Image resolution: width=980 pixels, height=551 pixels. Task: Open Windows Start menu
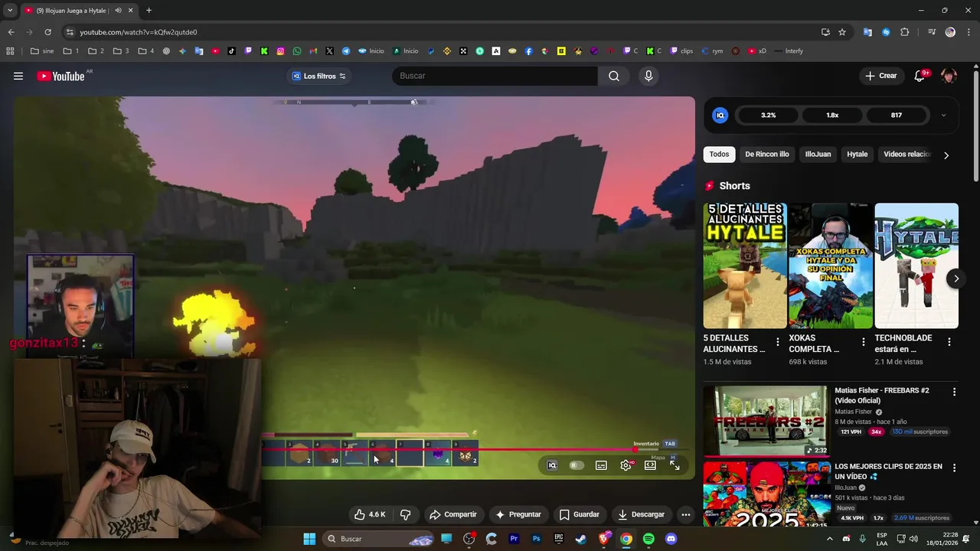[309, 539]
